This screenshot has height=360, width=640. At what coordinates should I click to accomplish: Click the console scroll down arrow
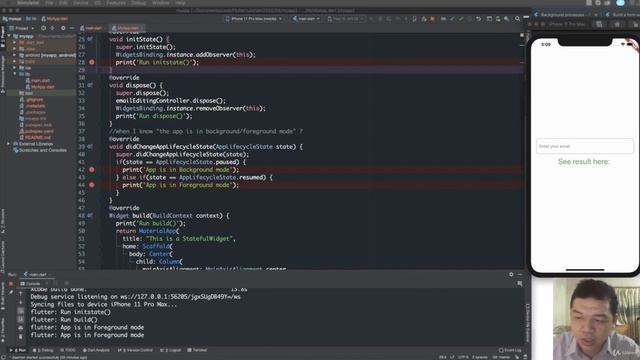[x=21, y=302]
